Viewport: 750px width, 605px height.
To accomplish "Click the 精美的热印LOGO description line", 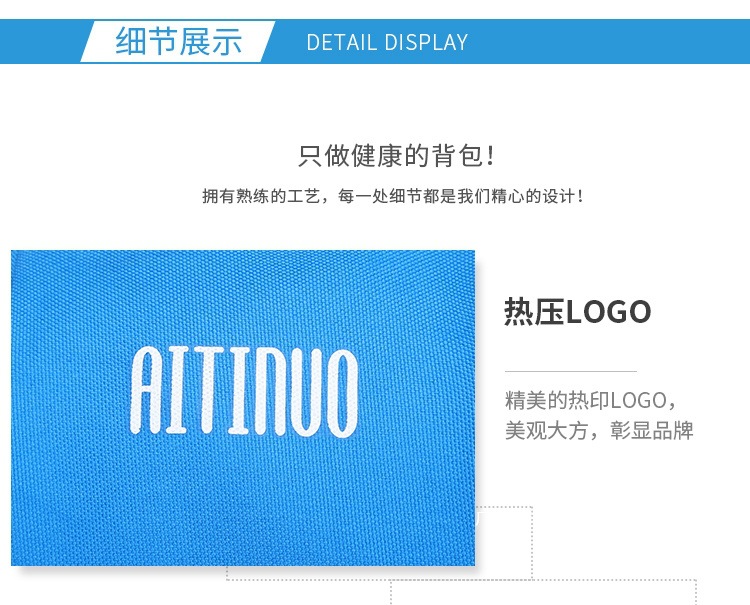I will 591,400.
